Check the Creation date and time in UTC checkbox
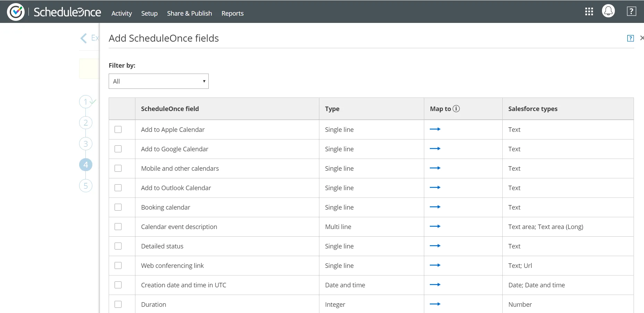Screen dimensions: 644x313 pos(118,285)
